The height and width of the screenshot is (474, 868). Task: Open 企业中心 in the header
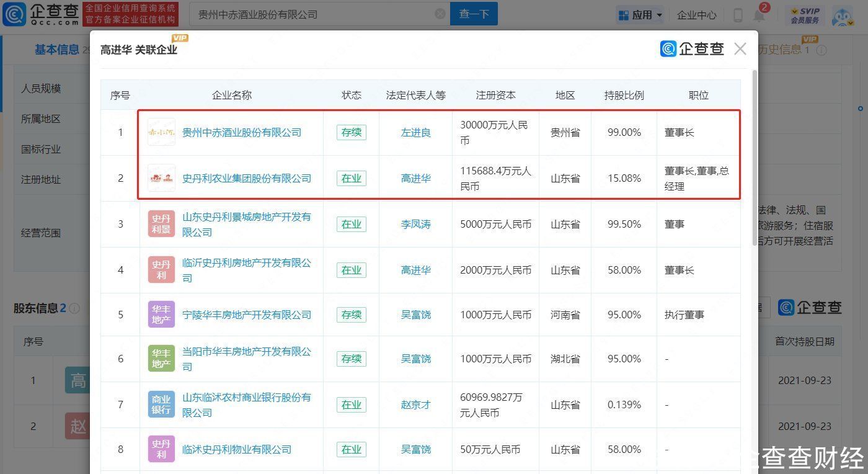(x=697, y=15)
